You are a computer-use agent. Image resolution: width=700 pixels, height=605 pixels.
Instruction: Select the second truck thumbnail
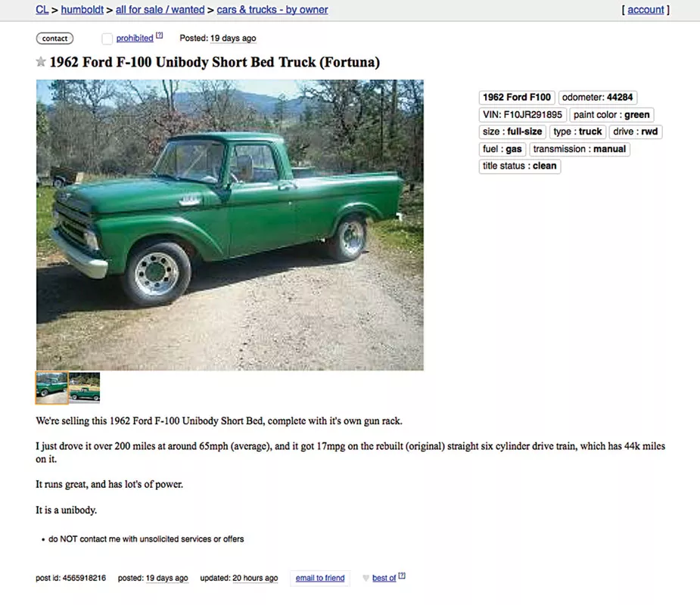[84, 388]
